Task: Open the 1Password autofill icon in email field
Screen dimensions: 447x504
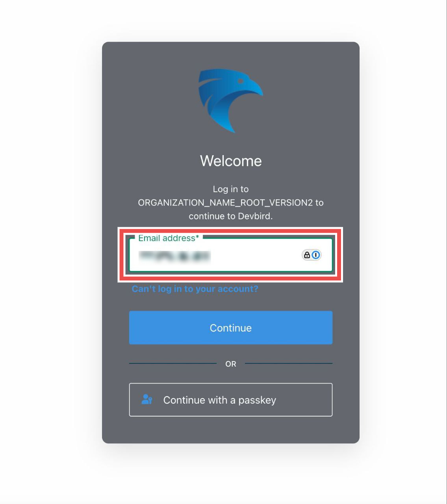Action: [316, 255]
